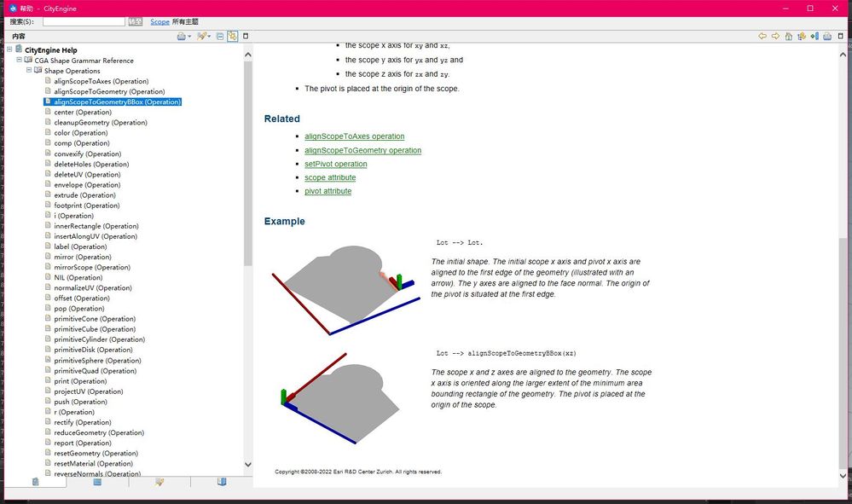Open the cleanupGeometry (Operation) topic
Viewport: 852px width, 504px height.
pyautogui.click(x=101, y=123)
